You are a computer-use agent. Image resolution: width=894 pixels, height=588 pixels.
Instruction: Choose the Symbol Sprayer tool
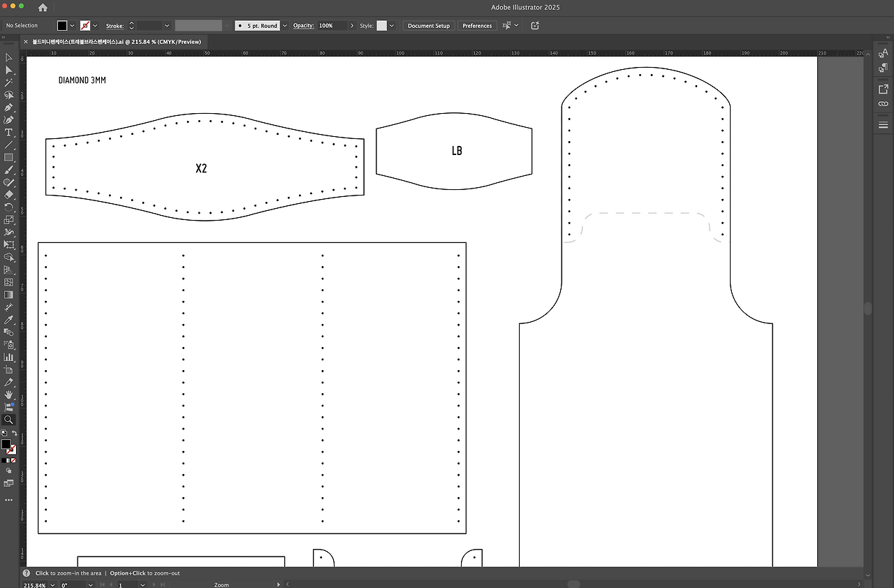tap(9, 345)
